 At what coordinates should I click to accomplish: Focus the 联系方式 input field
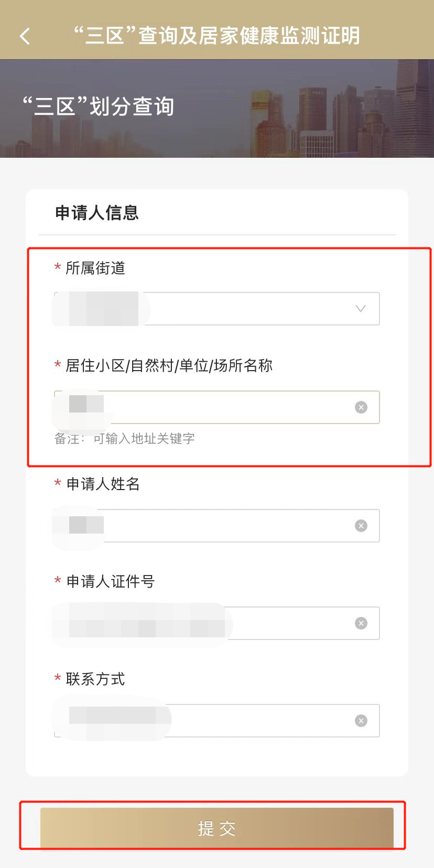click(217, 721)
